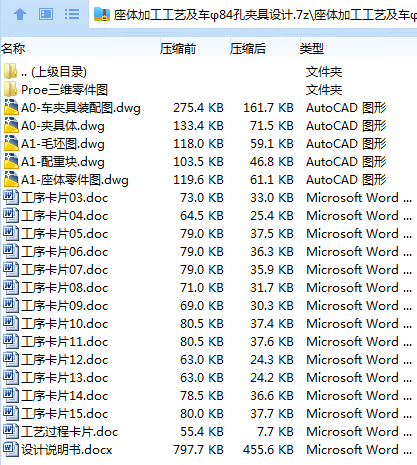Switch to the list view mode button

point(72,14)
